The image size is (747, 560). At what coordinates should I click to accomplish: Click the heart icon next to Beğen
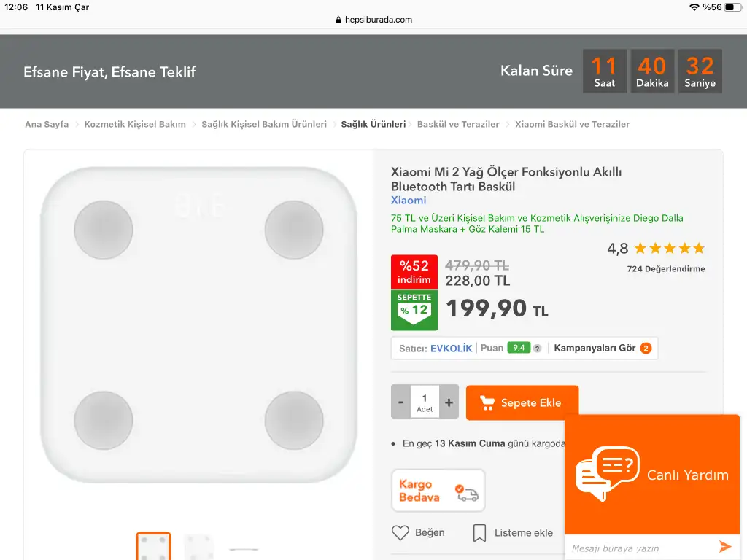(400, 533)
